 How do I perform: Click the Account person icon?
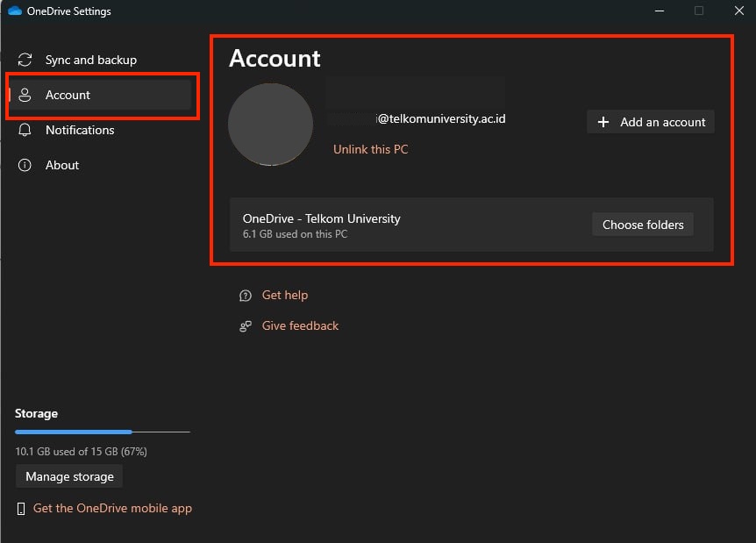pos(25,95)
